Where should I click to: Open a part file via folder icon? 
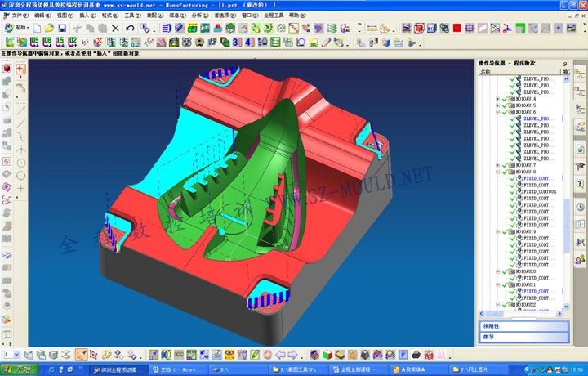click(x=49, y=28)
